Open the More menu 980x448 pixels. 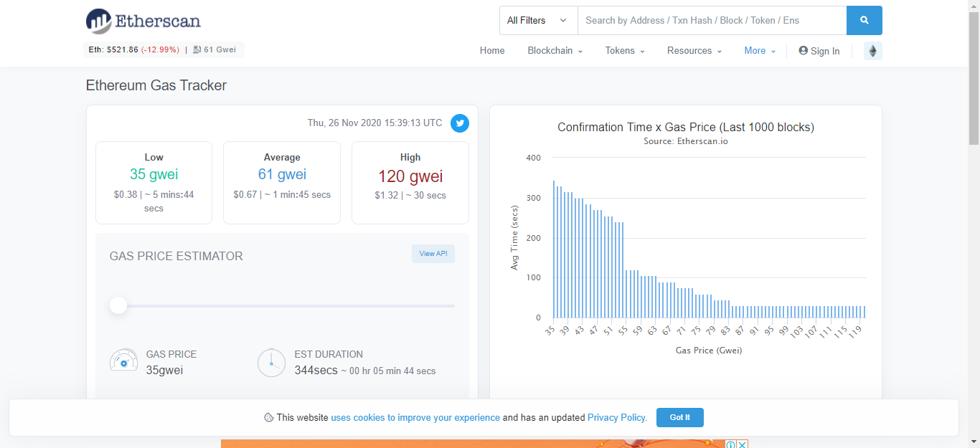coord(760,51)
